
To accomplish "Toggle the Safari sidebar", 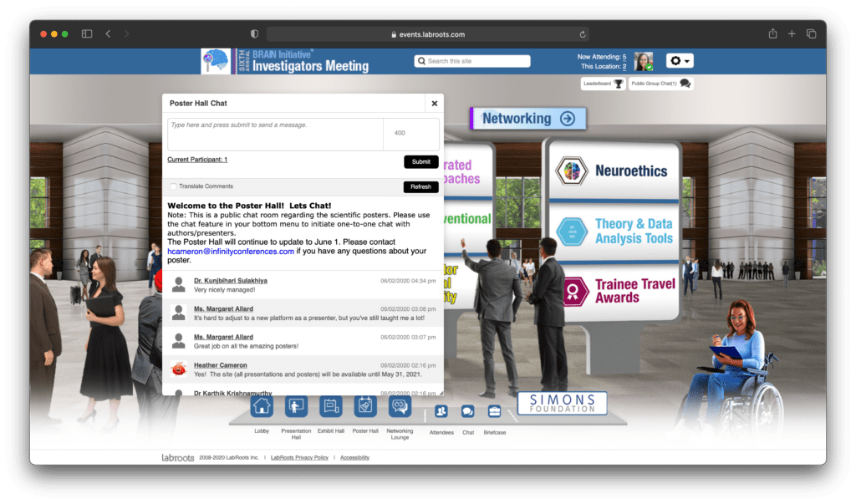I will click(87, 34).
